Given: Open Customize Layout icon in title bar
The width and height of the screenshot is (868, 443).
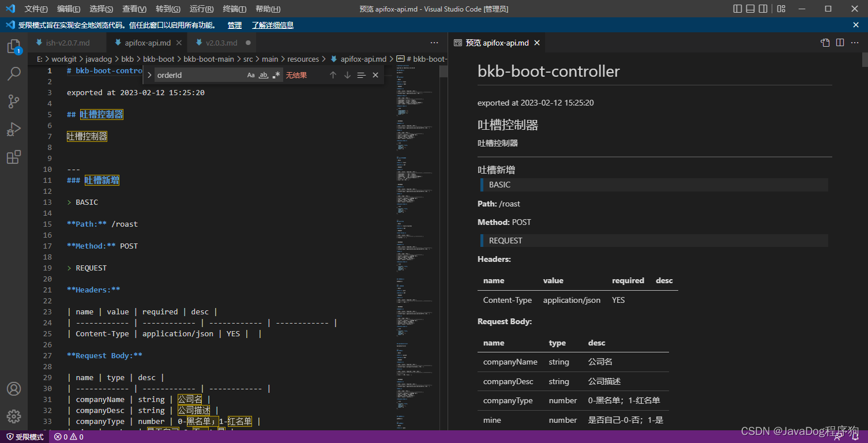Looking at the screenshot, I should 781,9.
